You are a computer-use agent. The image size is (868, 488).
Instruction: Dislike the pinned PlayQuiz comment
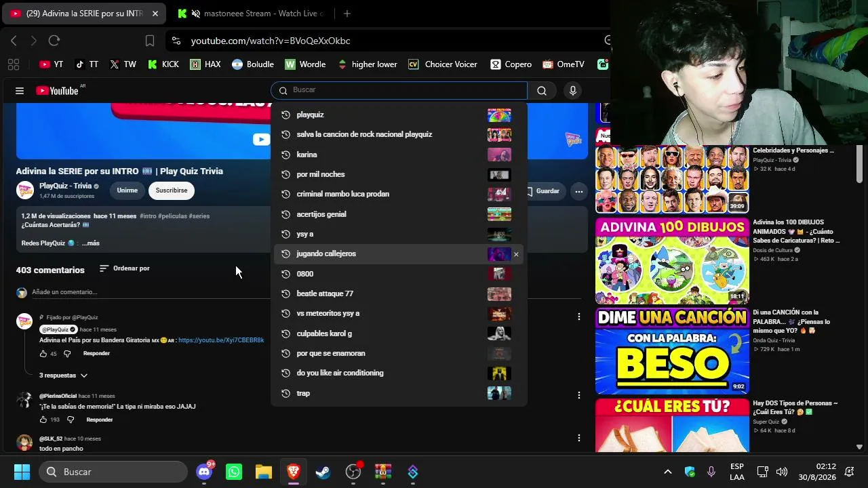[x=67, y=354]
